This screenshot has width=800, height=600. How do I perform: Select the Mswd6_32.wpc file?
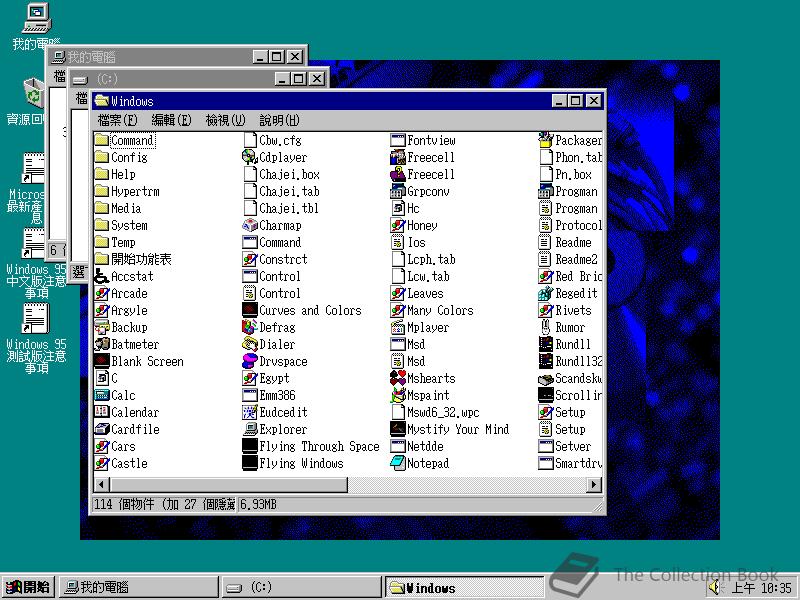click(x=435, y=412)
